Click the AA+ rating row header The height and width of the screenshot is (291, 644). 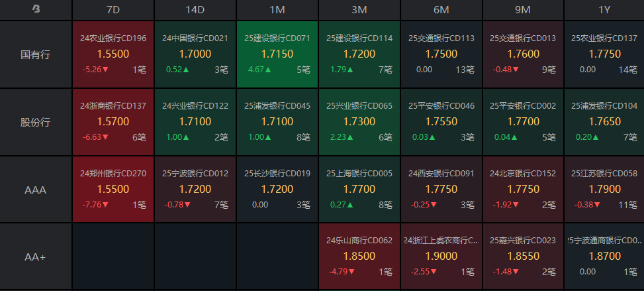point(36,257)
